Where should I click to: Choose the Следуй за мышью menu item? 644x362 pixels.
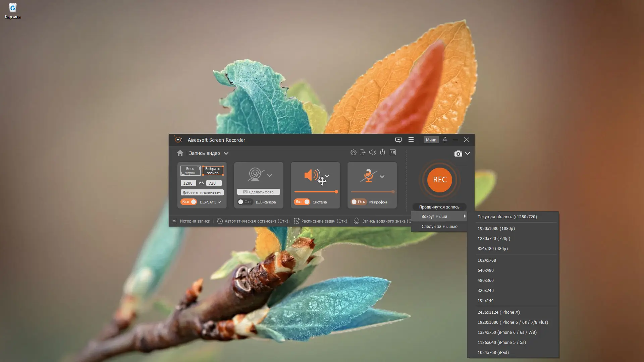point(439,227)
